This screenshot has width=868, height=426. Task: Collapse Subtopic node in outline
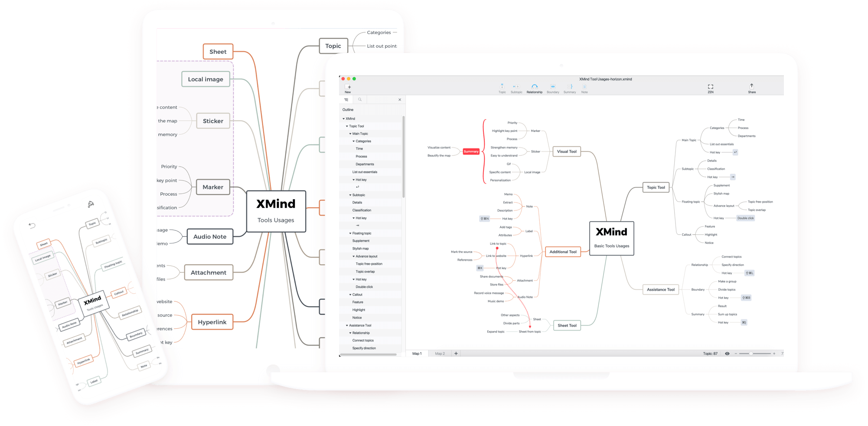(350, 195)
